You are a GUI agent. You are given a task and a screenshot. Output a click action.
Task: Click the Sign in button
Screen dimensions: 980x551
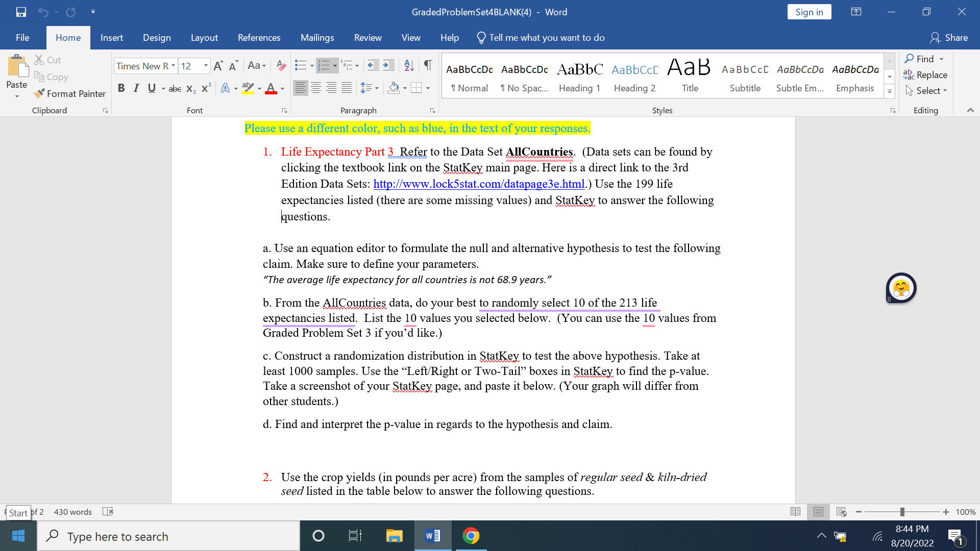pos(809,12)
